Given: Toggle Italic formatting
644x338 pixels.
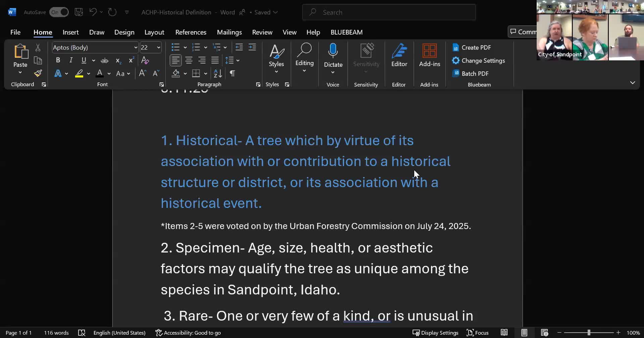Looking at the screenshot, I should [71, 60].
